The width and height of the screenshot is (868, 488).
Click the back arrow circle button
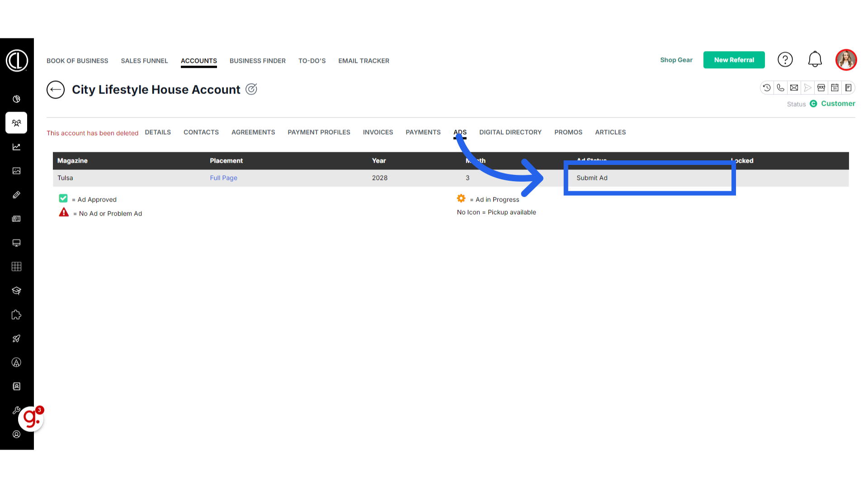coord(56,89)
